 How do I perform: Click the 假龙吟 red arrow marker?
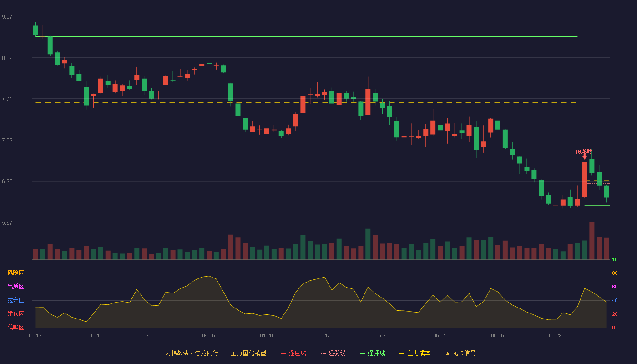click(585, 157)
